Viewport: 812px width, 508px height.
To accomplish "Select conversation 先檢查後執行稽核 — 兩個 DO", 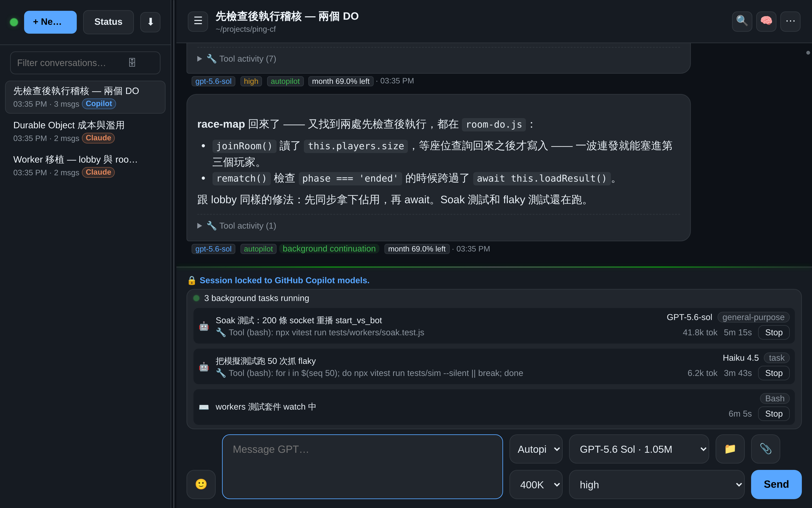I will [85, 97].
